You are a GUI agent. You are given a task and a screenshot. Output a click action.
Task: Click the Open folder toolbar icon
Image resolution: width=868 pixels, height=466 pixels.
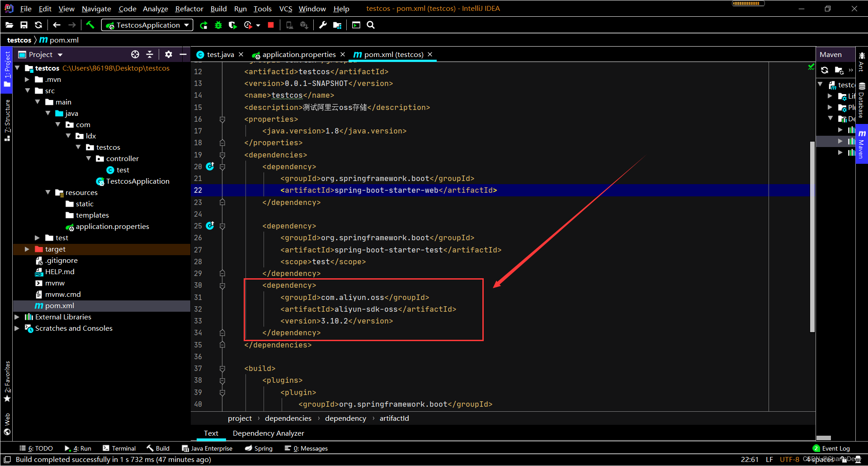9,25
